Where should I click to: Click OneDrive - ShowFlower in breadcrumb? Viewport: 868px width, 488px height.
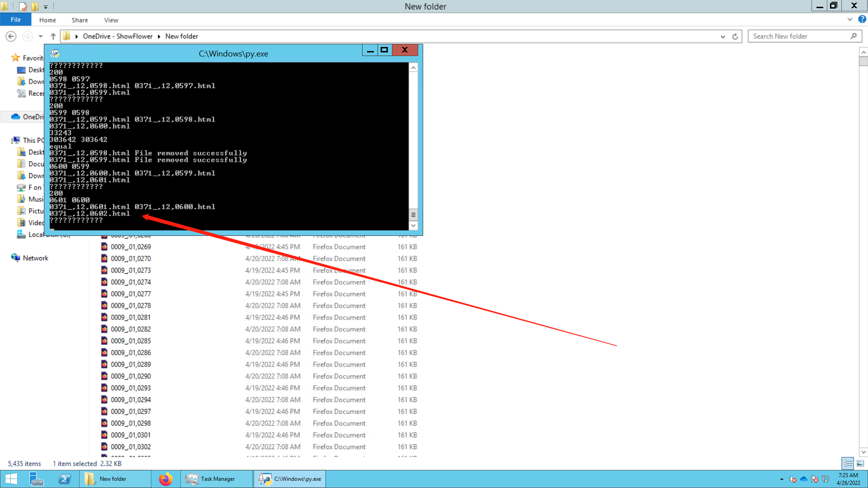[118, 36]
